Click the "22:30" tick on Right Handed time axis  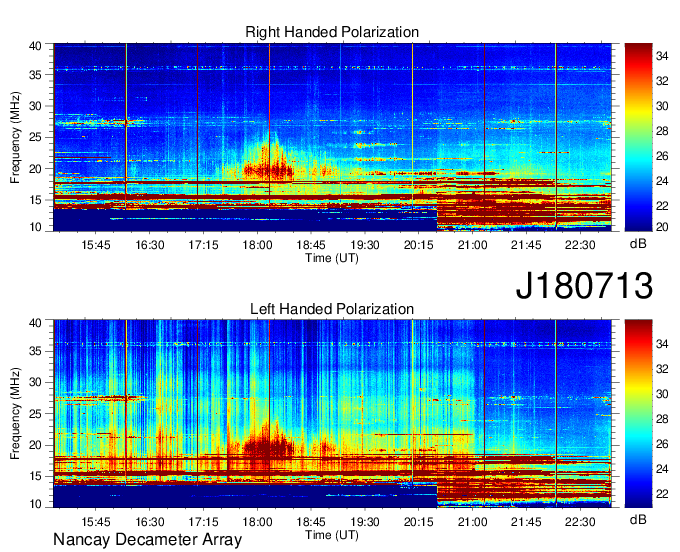tap(580, 245)
